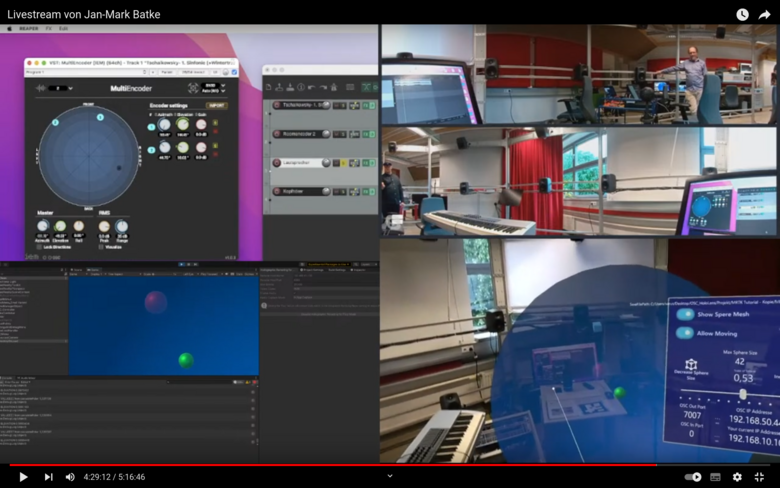Open FX chain for Tschaikowsky track
Image resolution: width=780 pixels, height=488 pixels.
(366, 105)
